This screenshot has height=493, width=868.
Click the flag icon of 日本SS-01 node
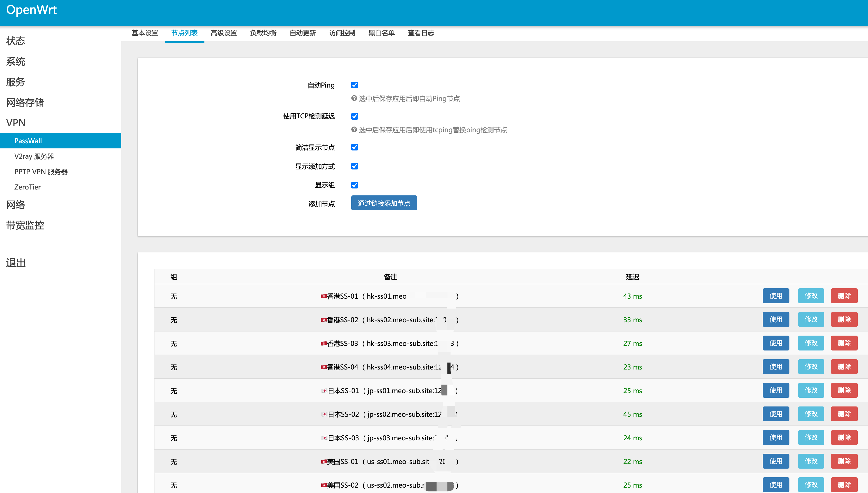click(324, 391)
